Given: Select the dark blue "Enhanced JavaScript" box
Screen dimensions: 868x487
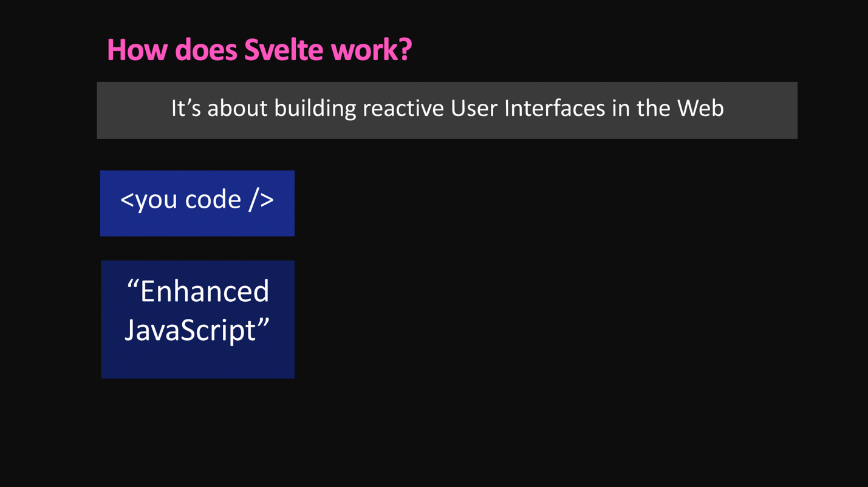Looking at the screenshot, I should (x=198, y=319).
